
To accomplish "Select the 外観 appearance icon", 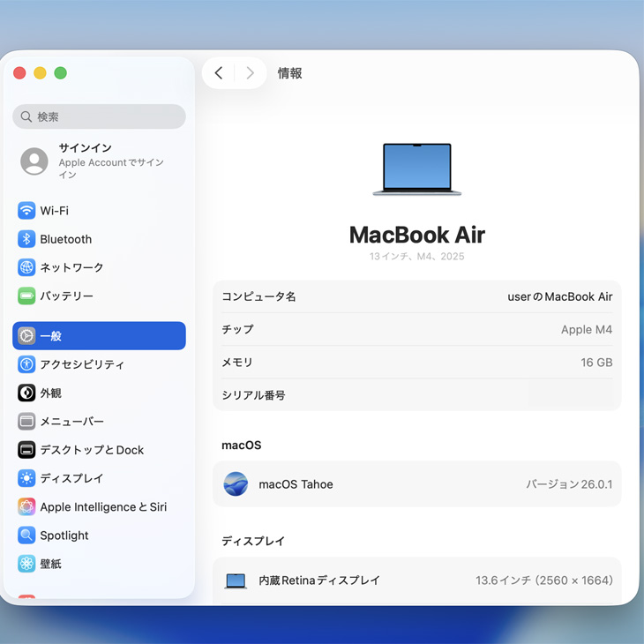I will (x=26, y=393).
